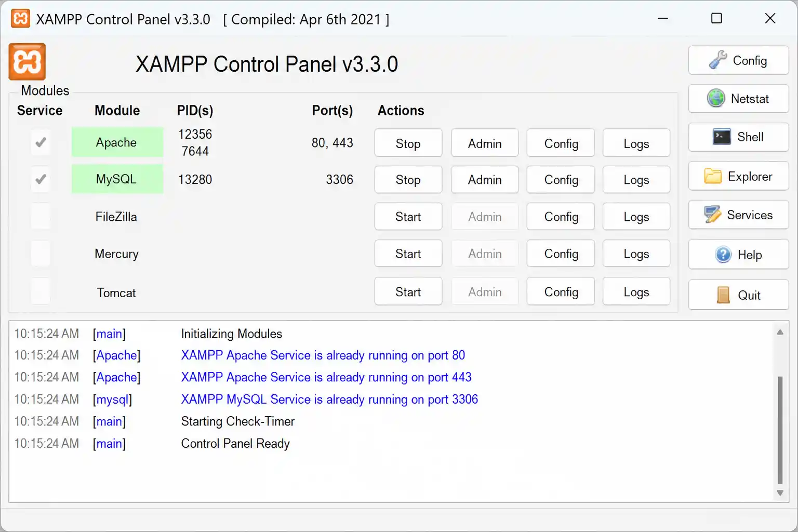Open the Apache Admin page
798x532 pixels.
pos(485,143)
